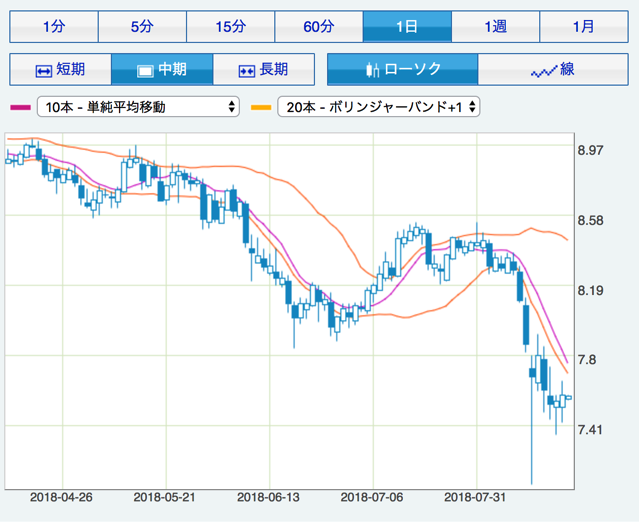Image resolution: width=639 pixels, height=527 pixels.
Task: Choose the 短期 short-term range button
Action: click(x=60, y=69)
